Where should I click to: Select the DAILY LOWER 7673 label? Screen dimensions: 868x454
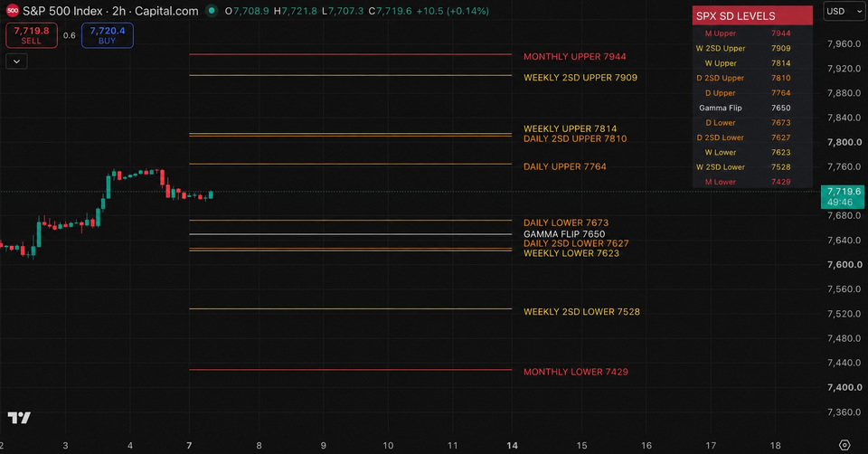[x=566, y=222]
